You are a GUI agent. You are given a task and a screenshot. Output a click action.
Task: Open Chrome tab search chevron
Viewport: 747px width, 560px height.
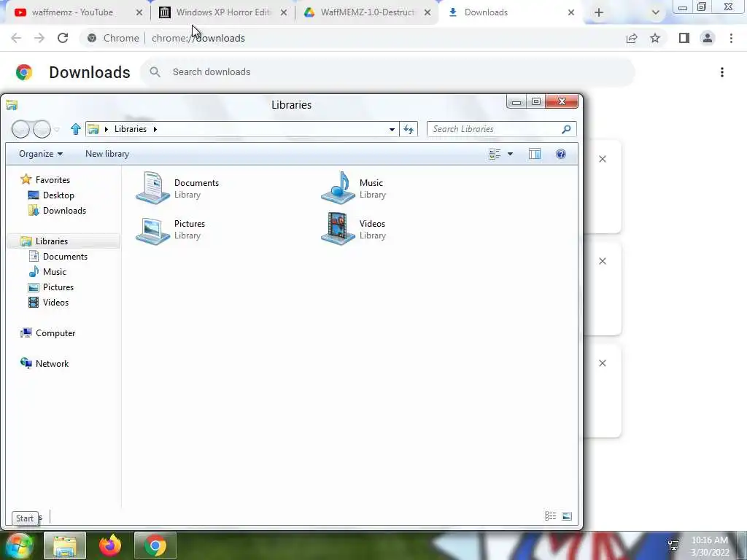coord(656,13)
